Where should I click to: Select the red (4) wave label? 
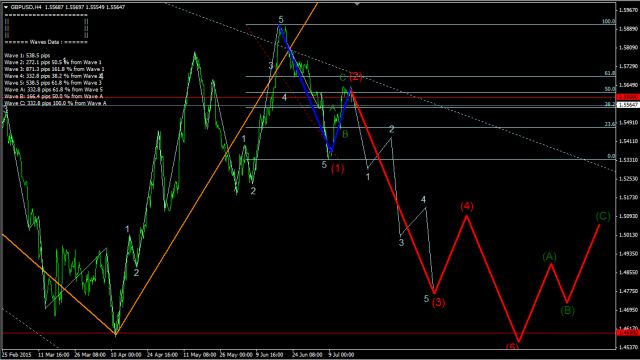pos(467,206)
